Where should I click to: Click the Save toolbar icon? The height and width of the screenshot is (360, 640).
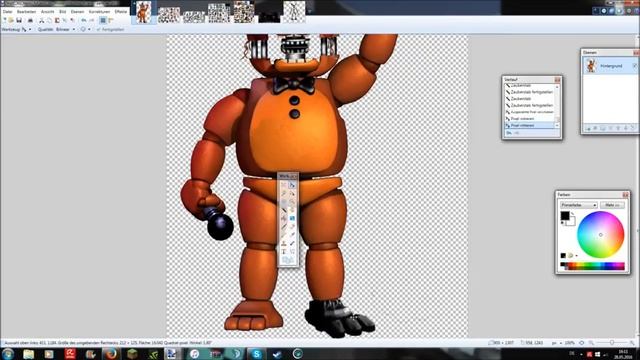click(x=19, y=20)
